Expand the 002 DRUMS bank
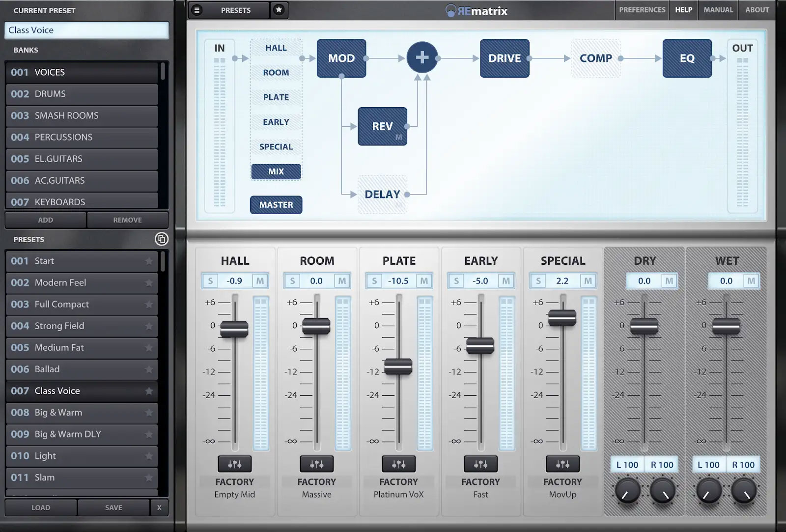 82,94
